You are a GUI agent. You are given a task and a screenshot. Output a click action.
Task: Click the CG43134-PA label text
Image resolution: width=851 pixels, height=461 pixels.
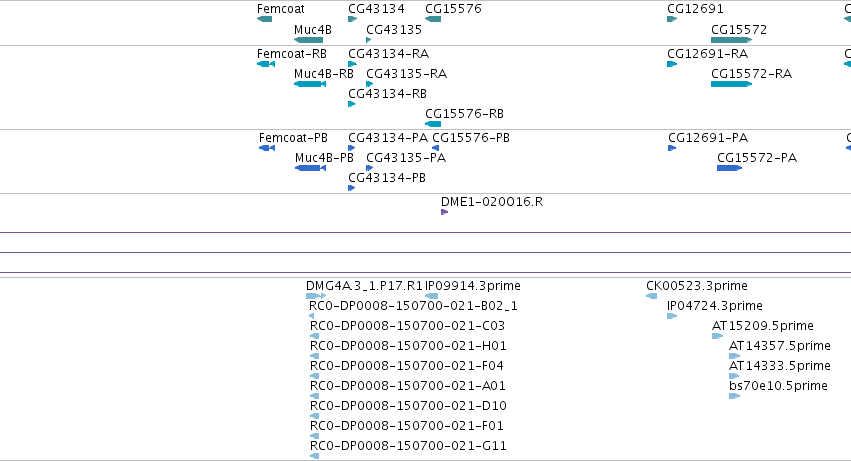coord(388,138)
